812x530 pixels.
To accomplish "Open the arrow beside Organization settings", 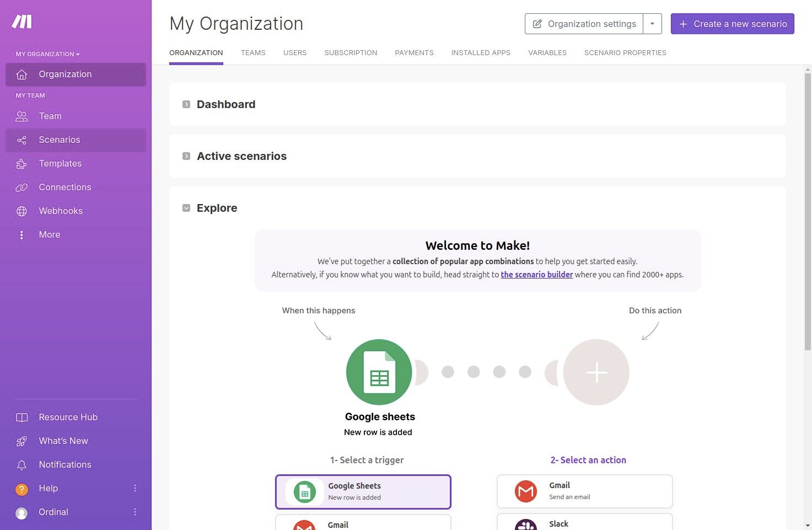I will point(652,24).
